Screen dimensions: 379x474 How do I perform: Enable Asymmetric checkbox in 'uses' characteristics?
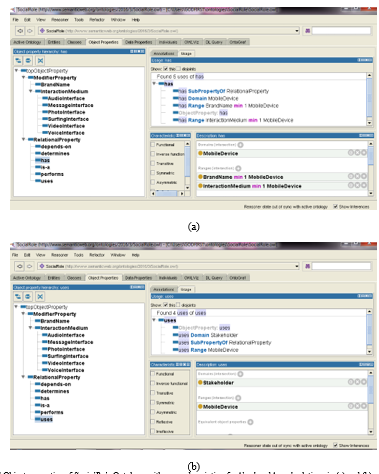pos(153,412)
